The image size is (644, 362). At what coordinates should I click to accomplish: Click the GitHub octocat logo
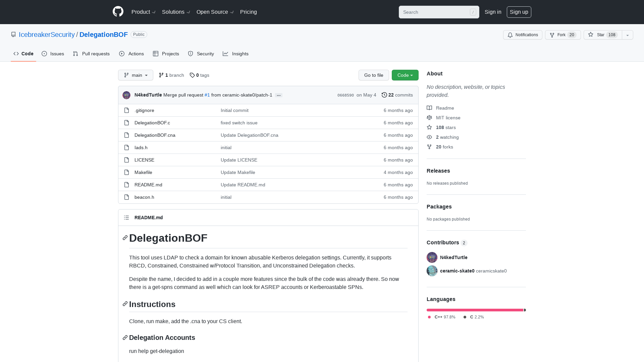(118, 12)
